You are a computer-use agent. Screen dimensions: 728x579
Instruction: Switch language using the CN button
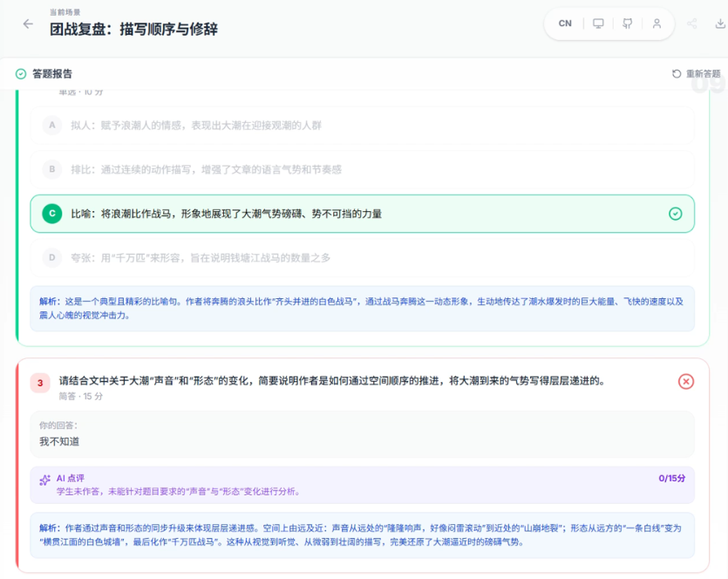[564, 23]
